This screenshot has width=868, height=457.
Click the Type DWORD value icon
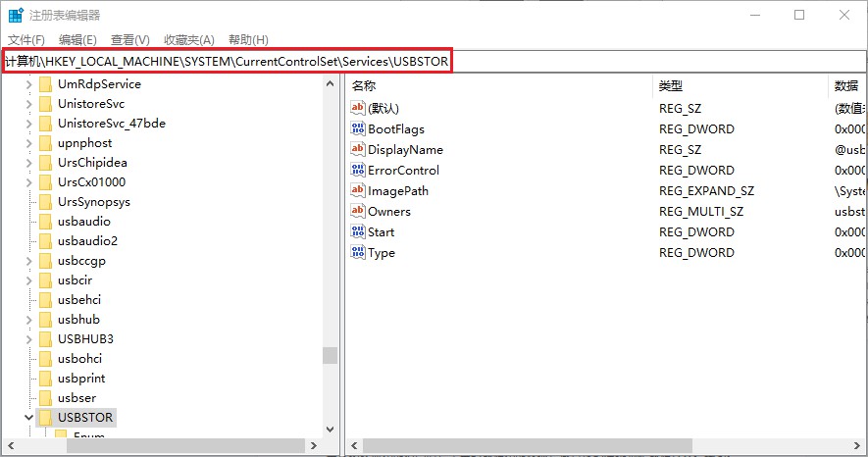358,253
